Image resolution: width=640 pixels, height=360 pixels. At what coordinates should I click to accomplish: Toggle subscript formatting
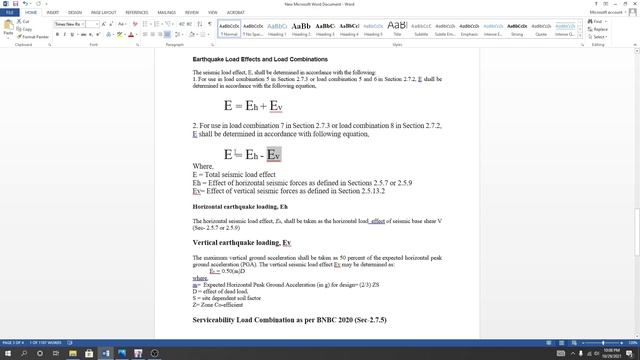(x=91, y=35)
